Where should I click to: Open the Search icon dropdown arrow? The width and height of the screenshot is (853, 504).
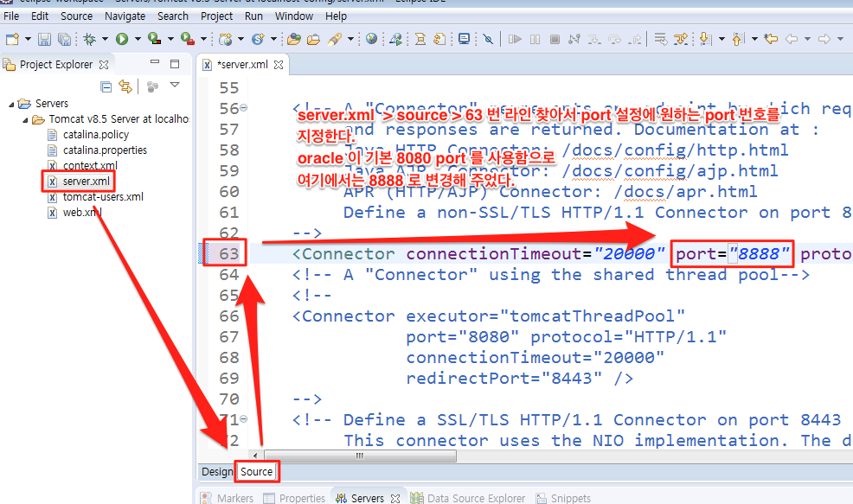pyautogui.click(x=350, y=39)
